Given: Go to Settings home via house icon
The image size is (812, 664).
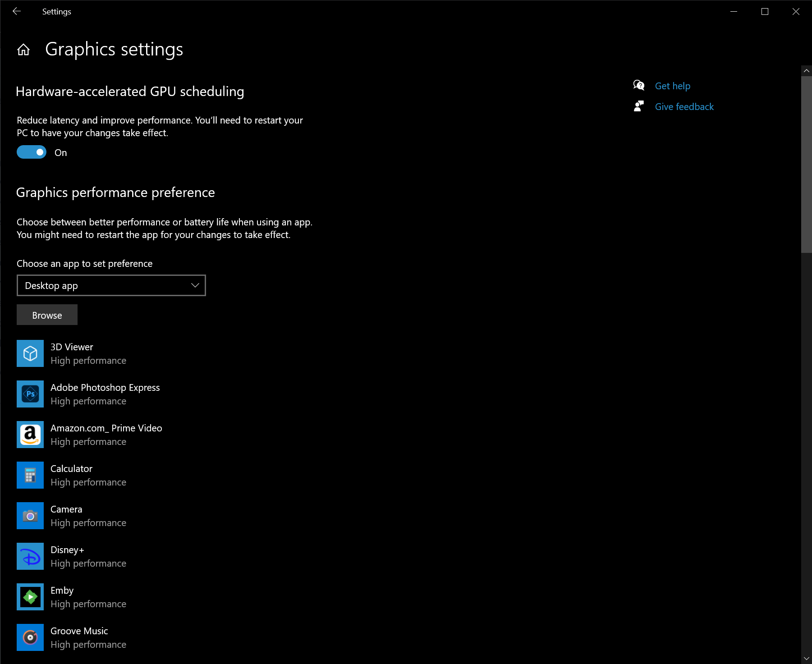Looking at the screenshot, I should [23, 50].
